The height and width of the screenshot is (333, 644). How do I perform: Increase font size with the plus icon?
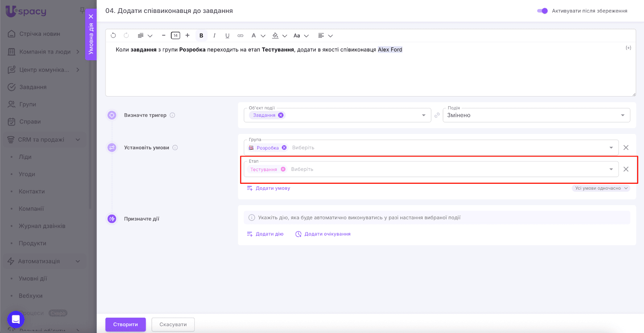tap(188, 35)
